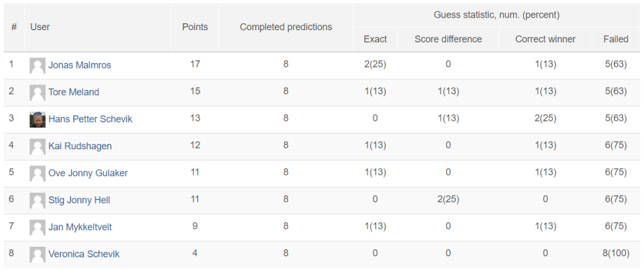Viewport: 644px width, 270px height.
Task: Click Jan Mykkeltveit's avatar icon
Action: click(x=37, y=227)
